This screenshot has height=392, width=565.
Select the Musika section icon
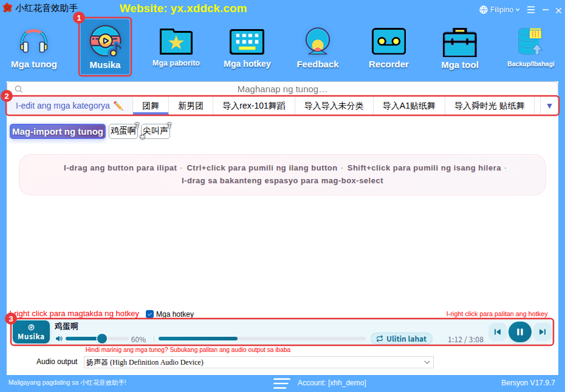105,47
